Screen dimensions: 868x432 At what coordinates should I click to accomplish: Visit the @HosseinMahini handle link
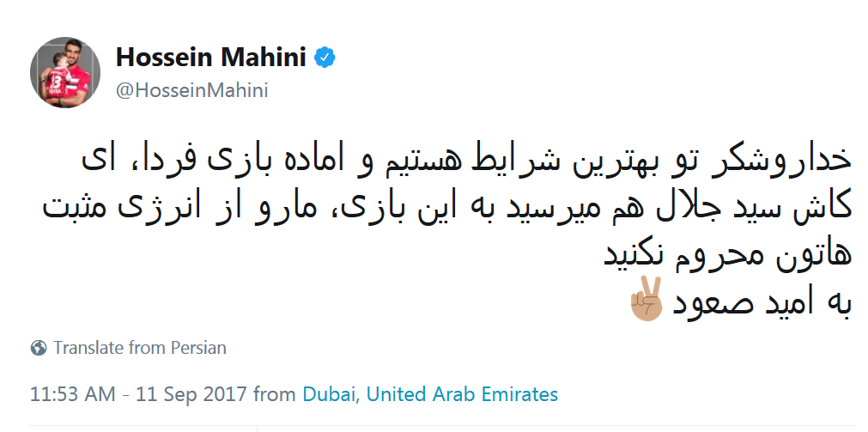coord(191,90)
